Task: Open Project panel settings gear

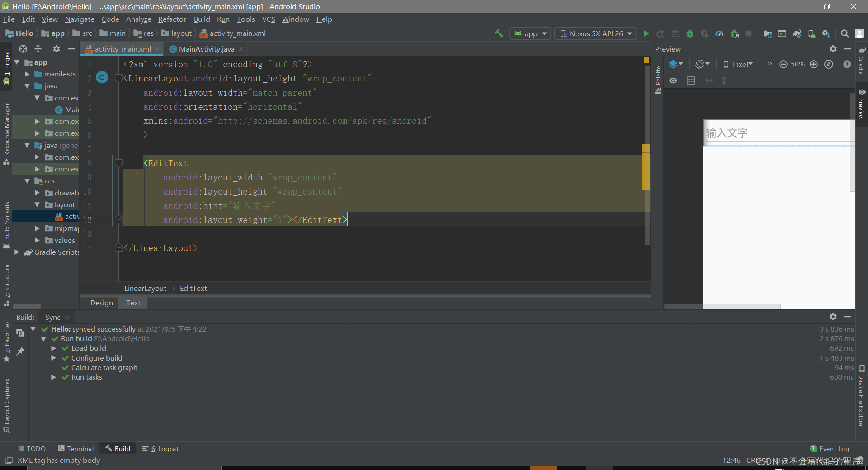Action: (x=57, y=49)
